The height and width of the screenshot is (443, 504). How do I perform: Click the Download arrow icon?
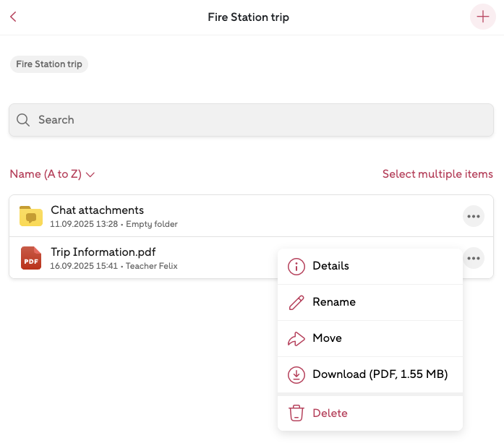(x=296, y=375)
